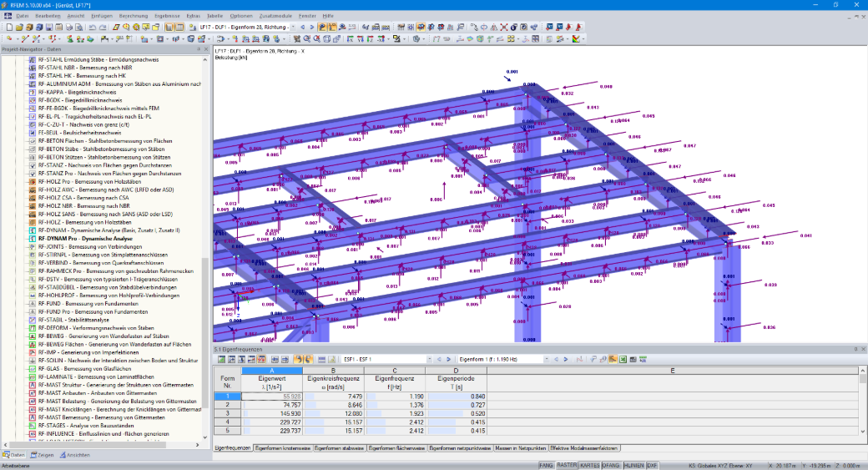Click the isometric cube view icon
868x470 pixels.
pyautogui.click(x=326, y=38)
